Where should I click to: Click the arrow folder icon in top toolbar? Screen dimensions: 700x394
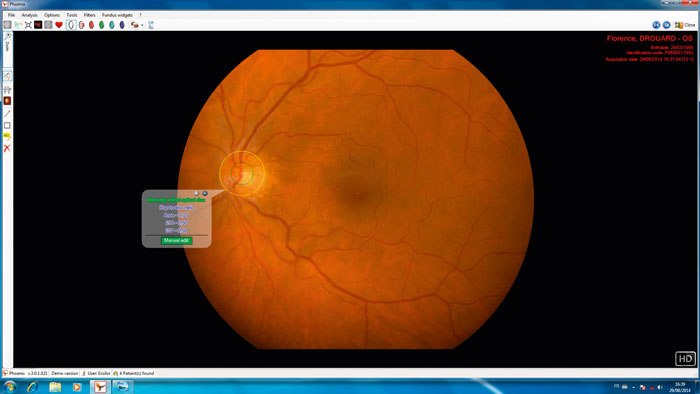pyautogui.click(x=18, y=25)
